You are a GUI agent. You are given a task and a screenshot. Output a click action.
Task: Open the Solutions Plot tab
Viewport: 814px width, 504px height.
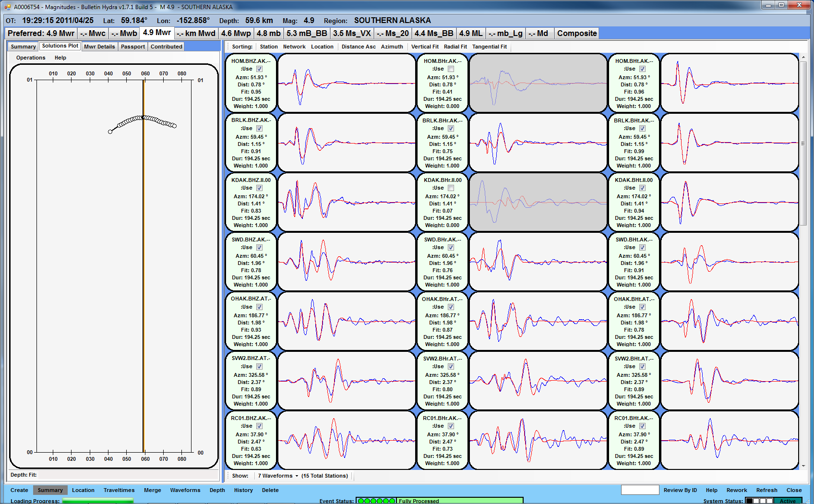(x=60, y=46)
